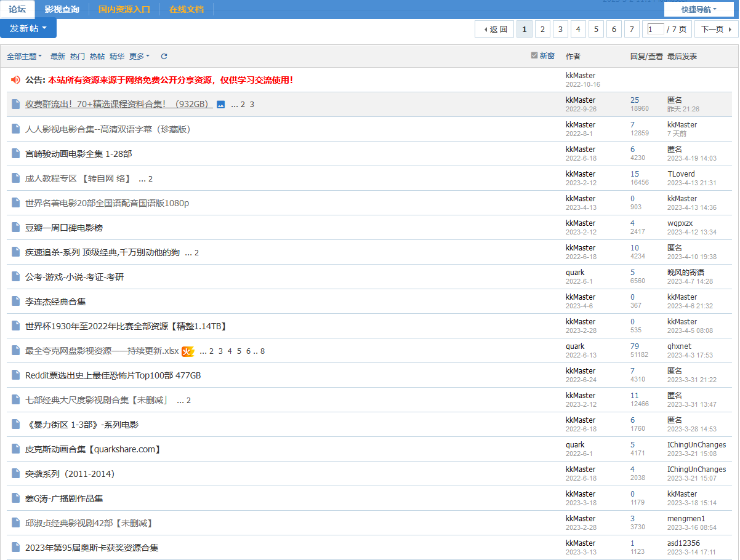740x560 pixels.
Task: Click the hot fire icon on 夸克网盘 thread
Action: point(188,351)
